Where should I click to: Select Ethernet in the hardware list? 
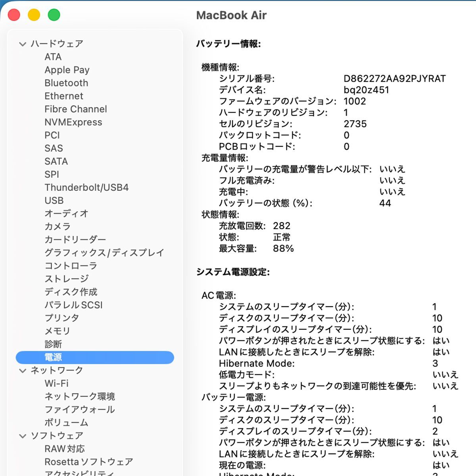coord(64,96)
